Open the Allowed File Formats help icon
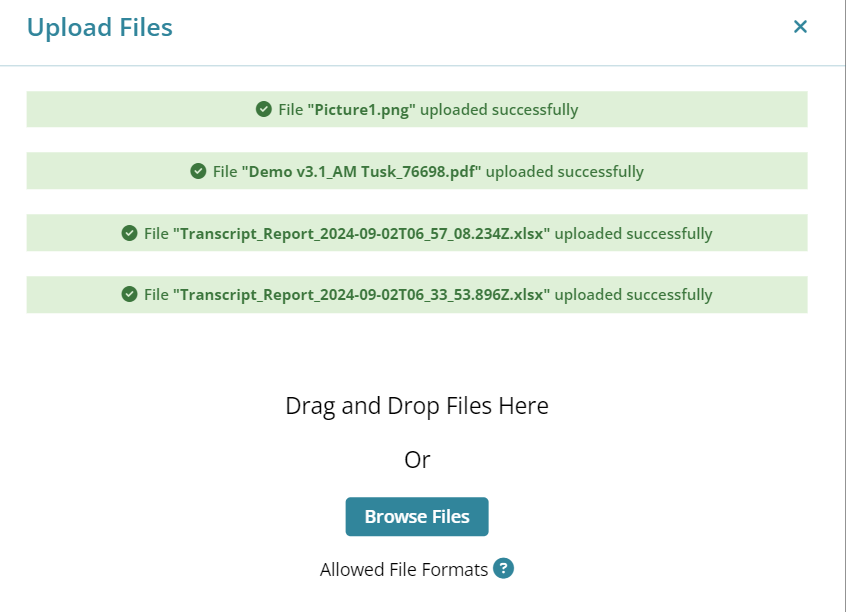846x612 pixels. tap(503, 568)
